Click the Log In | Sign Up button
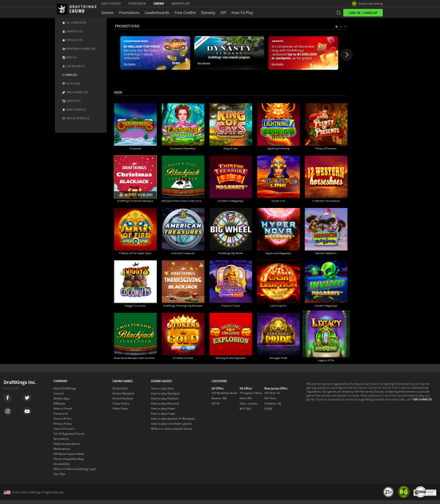The image size is (440, 504). 363,13
